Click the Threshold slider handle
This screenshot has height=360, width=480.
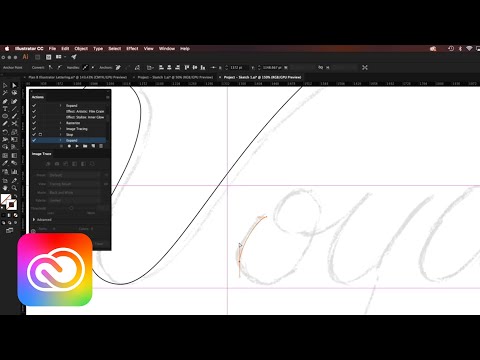[71, 208]
